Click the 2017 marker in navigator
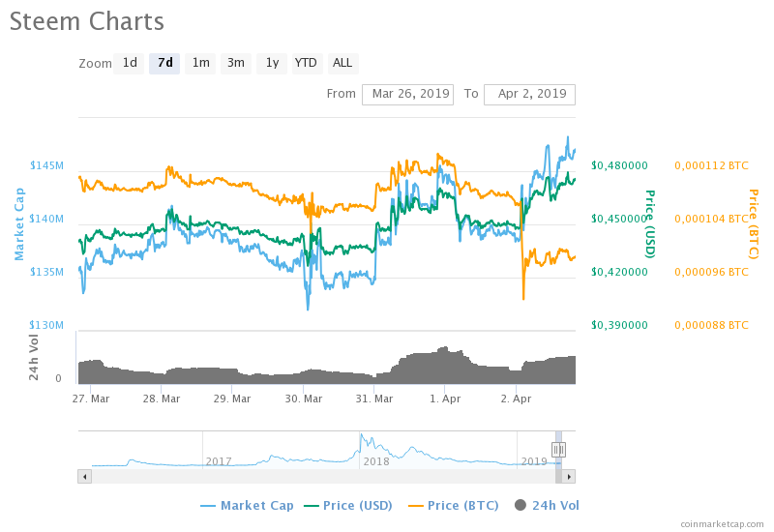Screen dimensions: 774x532 219,461
